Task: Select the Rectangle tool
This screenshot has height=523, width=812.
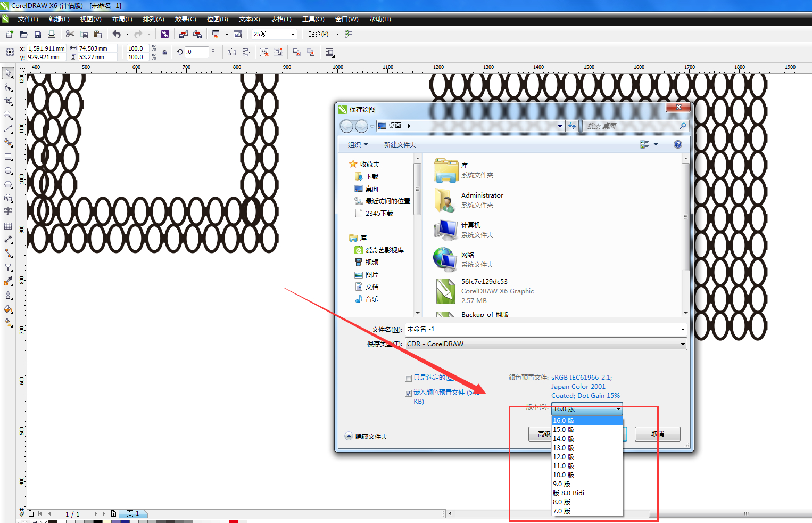Action: [9, 157]
